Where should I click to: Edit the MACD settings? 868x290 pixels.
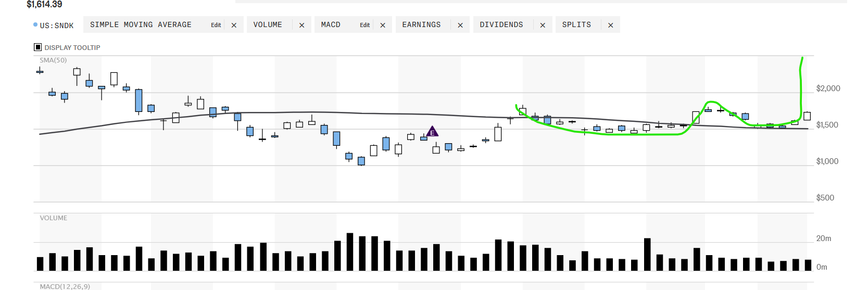coord(364,25)
